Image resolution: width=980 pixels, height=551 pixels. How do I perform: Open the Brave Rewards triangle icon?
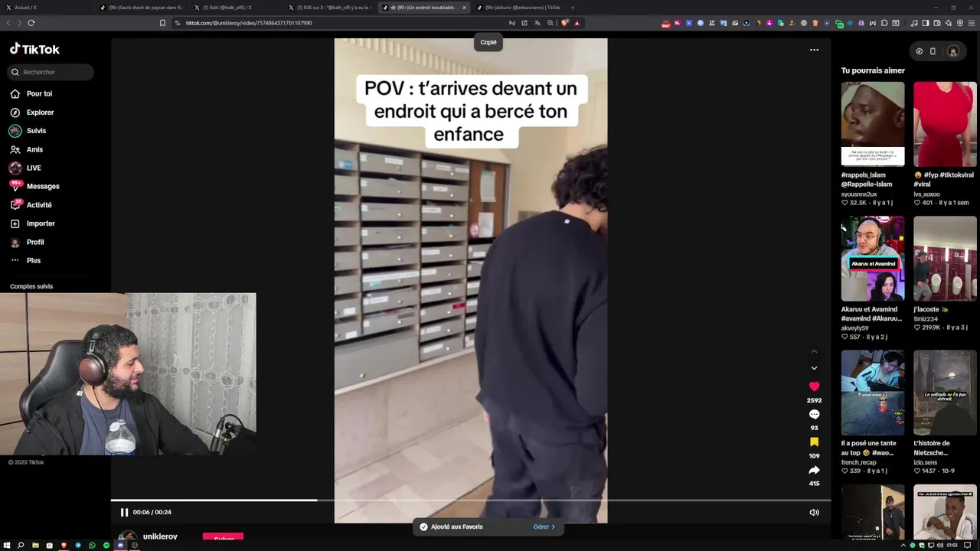(577, 23)
